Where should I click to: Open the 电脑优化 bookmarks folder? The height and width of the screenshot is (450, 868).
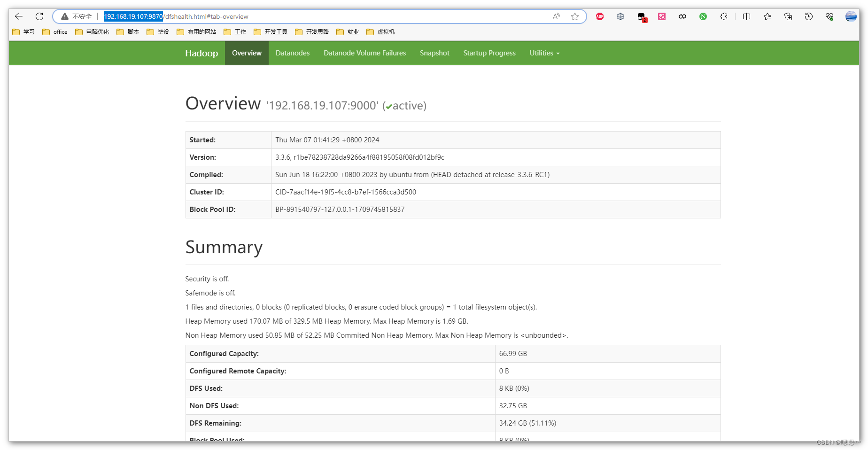tap(92, 32)
